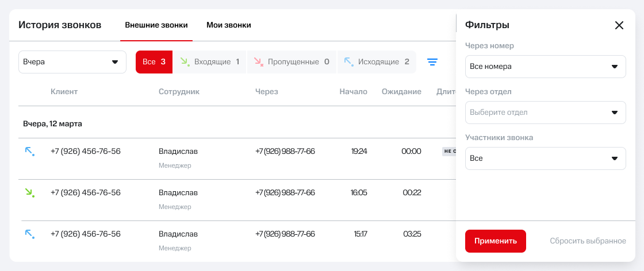Close the Фильтры panel with the X

click(x=619, y=25)
